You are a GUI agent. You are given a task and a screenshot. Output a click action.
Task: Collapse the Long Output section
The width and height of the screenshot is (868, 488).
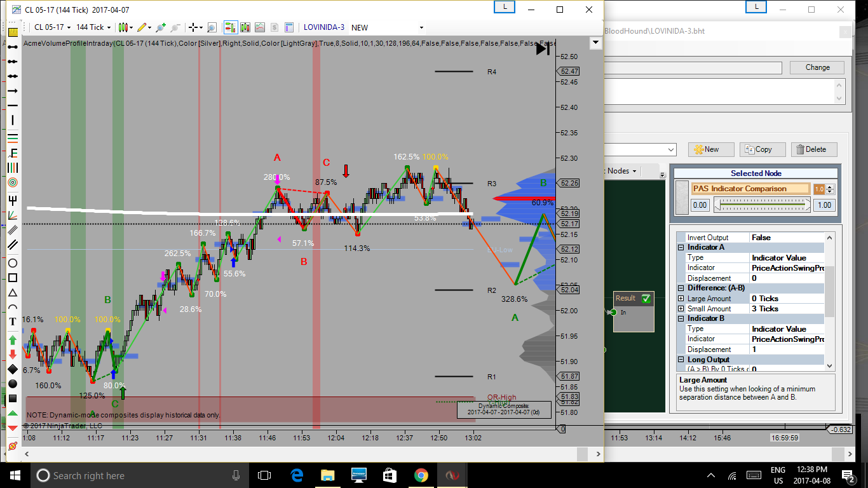[x=681, y=360]
